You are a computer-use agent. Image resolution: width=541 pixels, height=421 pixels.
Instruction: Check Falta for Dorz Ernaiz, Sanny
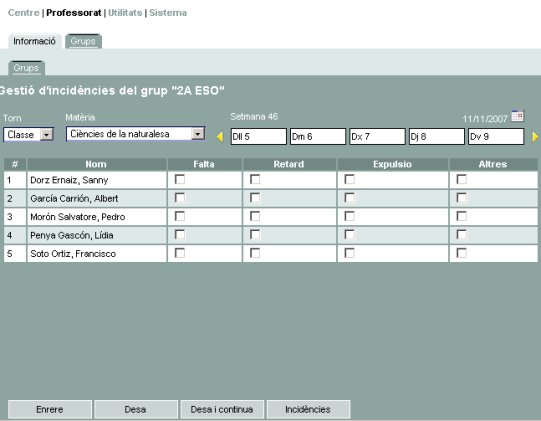click(x=180, y=179)
